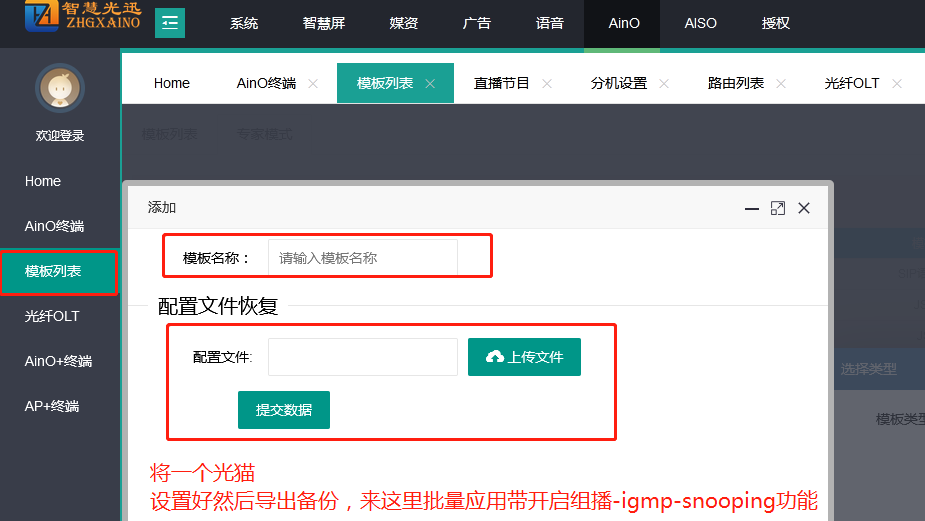
Task: Select AP+终端 in the sidebar
Action: pyautogui.click(x=52, y=406)
